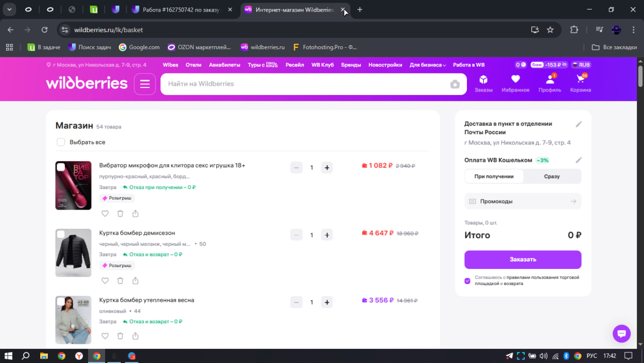The image size is (644, 363).
Task: Uncheck the marketplace rules agreement checkbox
Action: pos(467,281)
